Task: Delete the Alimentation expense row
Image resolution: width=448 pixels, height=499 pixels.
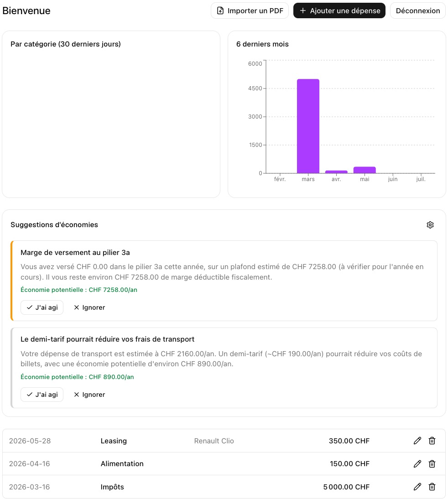Action: (x=432, y=464)
